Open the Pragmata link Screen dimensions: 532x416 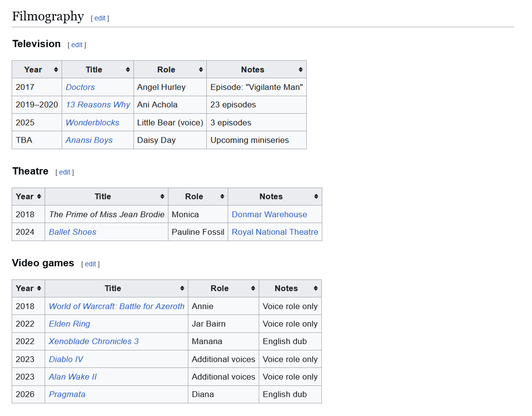[67, 394]
